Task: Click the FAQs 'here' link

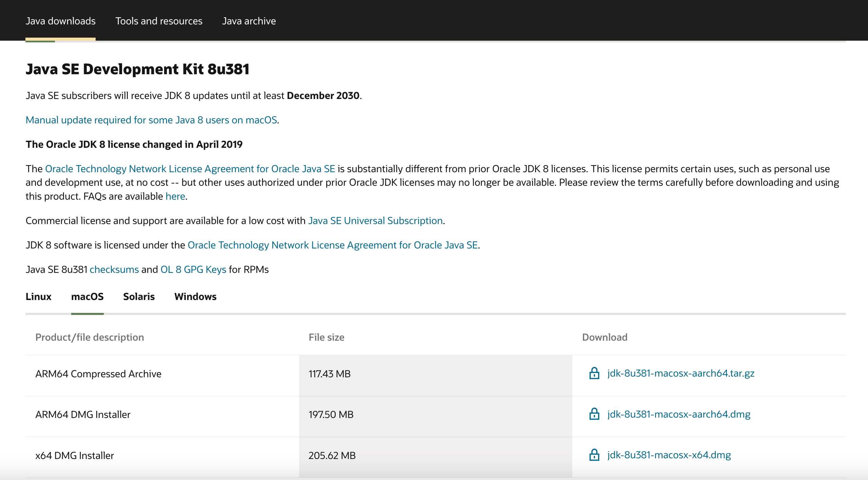Action: tap(175, 196)
